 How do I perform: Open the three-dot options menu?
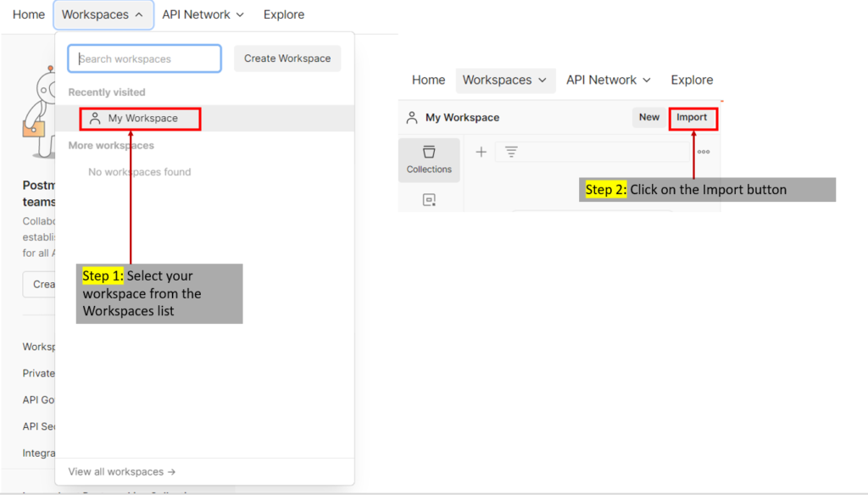[704, 152]
